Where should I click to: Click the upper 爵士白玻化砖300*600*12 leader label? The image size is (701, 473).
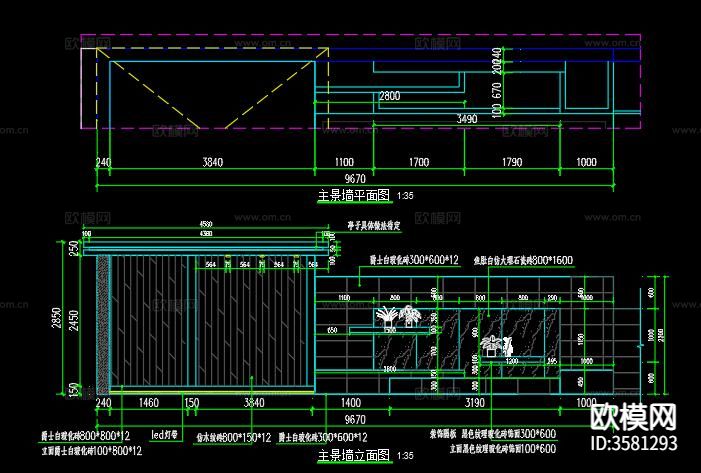coord(414,259)
